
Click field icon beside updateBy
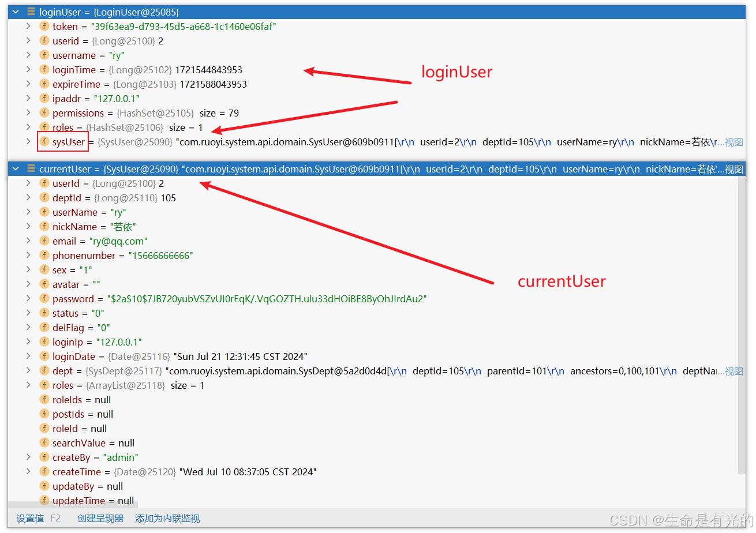[44, 486]
